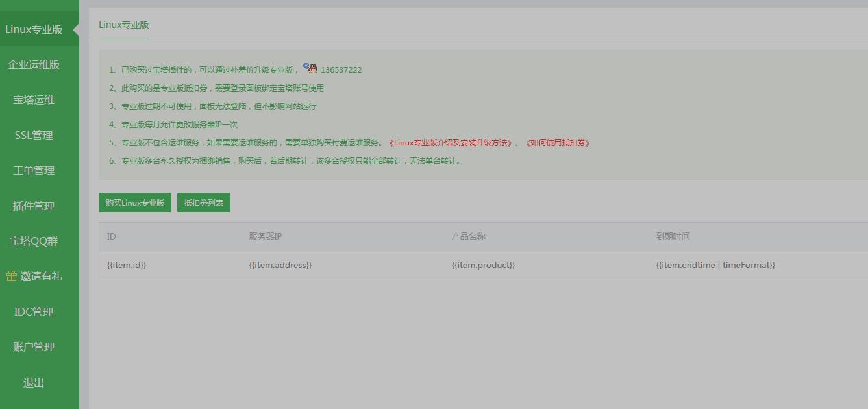Open 邀请有礼 sidebar entry
The image size is (868, 409).
click(41, 276)
